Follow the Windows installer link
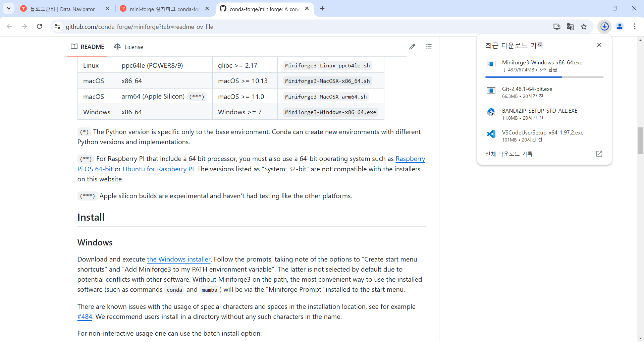The height and width of the screenshot is (342, 644). [x=179, y=260]
